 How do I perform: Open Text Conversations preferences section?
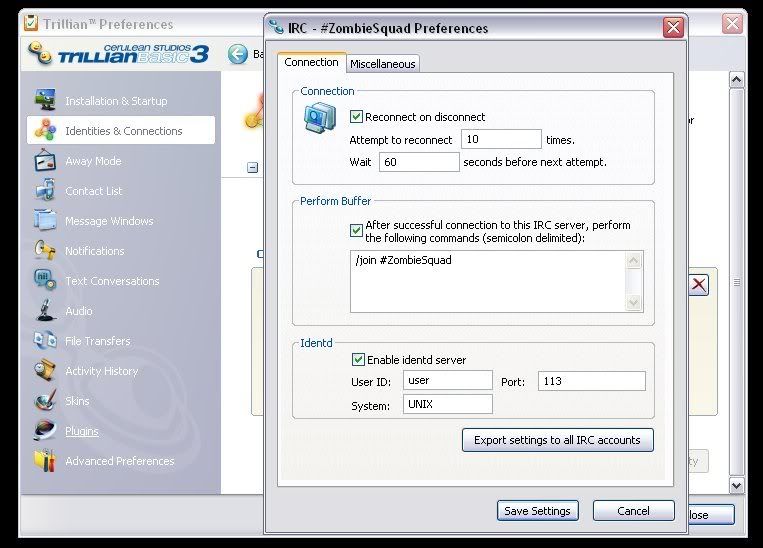click(x=112, y=281)
